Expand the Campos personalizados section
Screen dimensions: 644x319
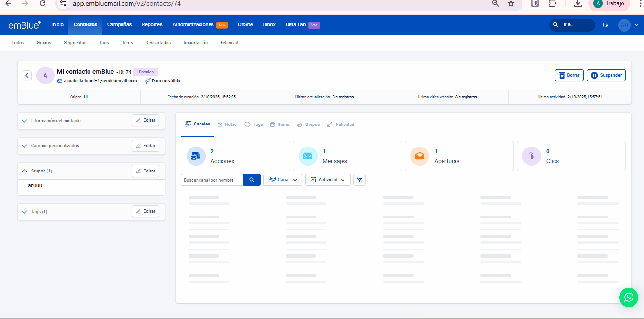pos(24,146)
